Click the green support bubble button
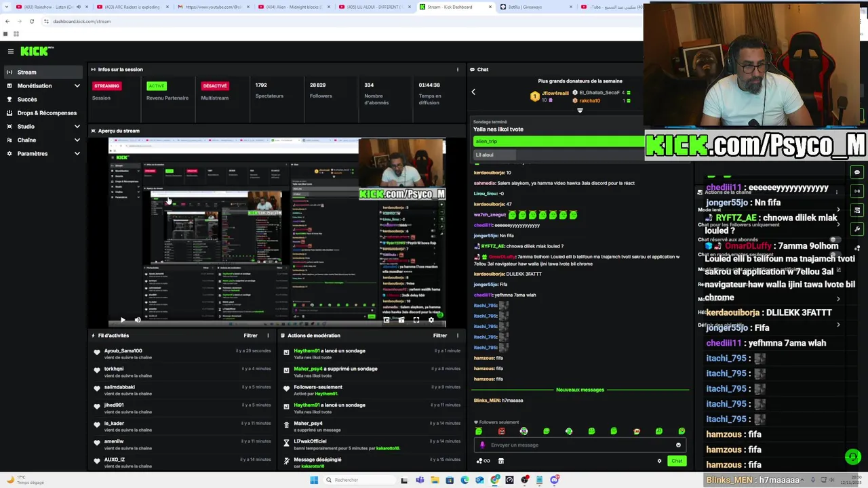This screenshot has width=868, height=488. tap(853, 457)
